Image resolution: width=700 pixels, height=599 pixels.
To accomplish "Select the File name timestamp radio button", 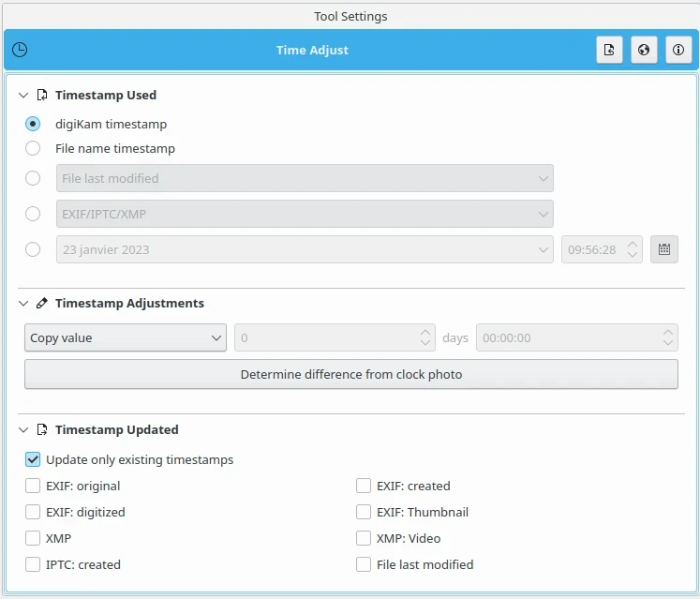I will 33,148.
